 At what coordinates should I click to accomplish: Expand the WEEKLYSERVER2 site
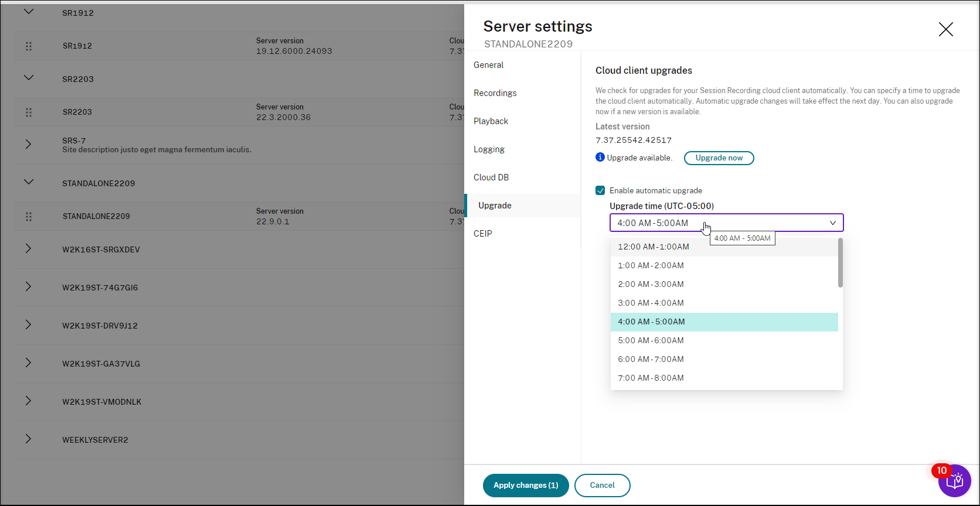click(28, 439)
